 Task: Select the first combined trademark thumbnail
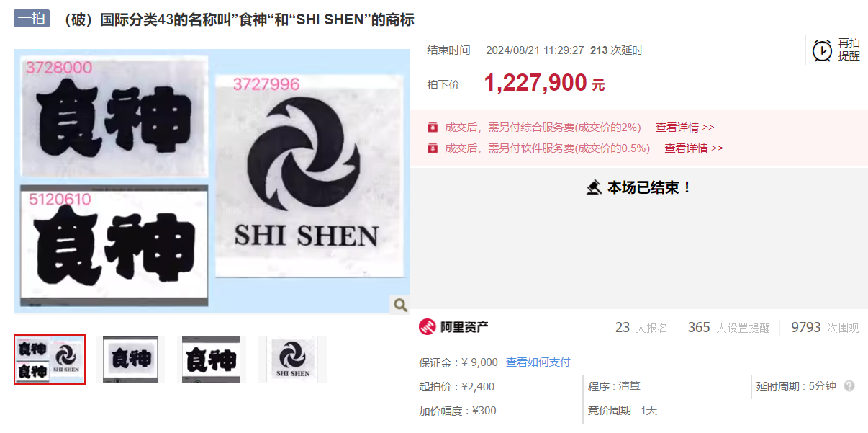coord(50,360)
